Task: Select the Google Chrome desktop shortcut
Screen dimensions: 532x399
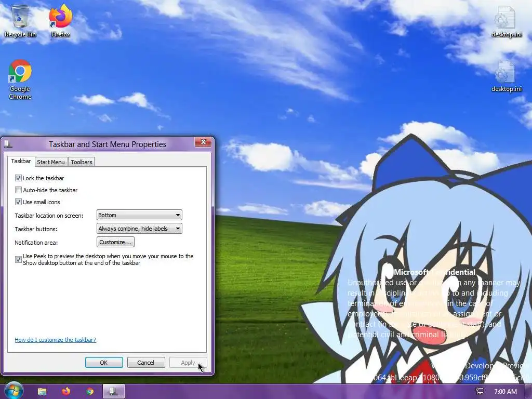Action: click(20, 79)
